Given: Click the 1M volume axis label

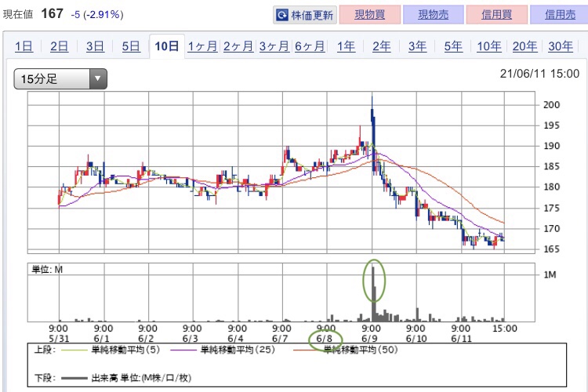Looking at the screenshot, I should tap(550, 274).
